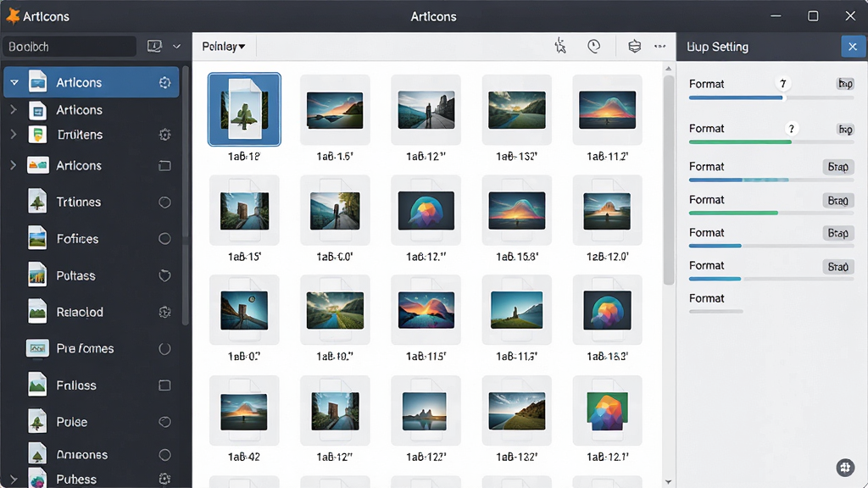Viewport: 868px width, 488px height.
Task: Click the Poltass file icon
Action: point(37,275)
